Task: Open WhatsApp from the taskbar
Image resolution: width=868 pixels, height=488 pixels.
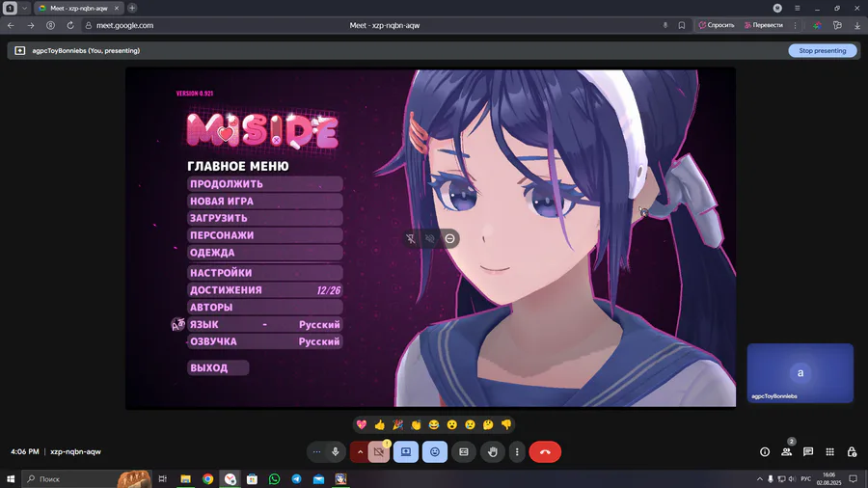Action: [275, 479]
